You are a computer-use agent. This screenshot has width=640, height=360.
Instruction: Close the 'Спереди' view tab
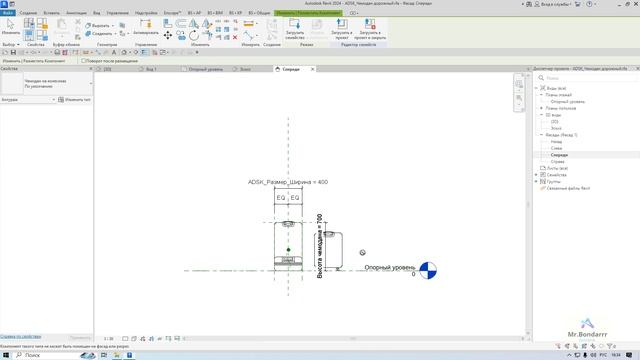pos(313,69)
